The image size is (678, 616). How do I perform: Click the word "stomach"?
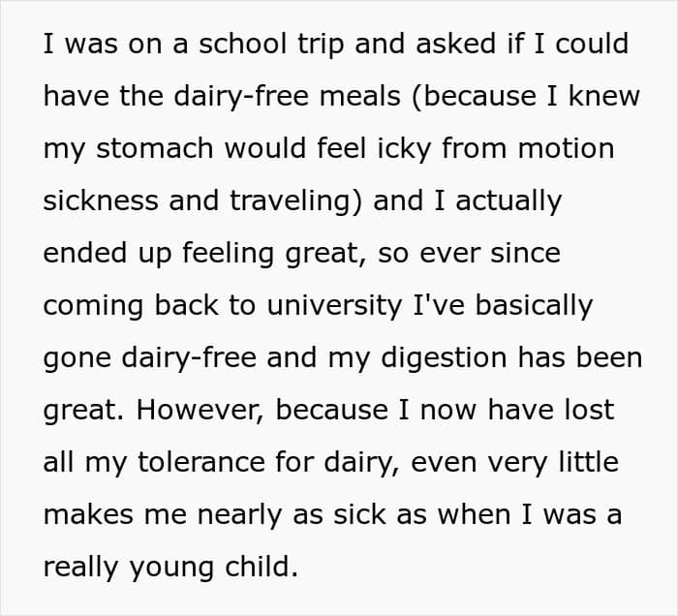(x=154, y=148)
